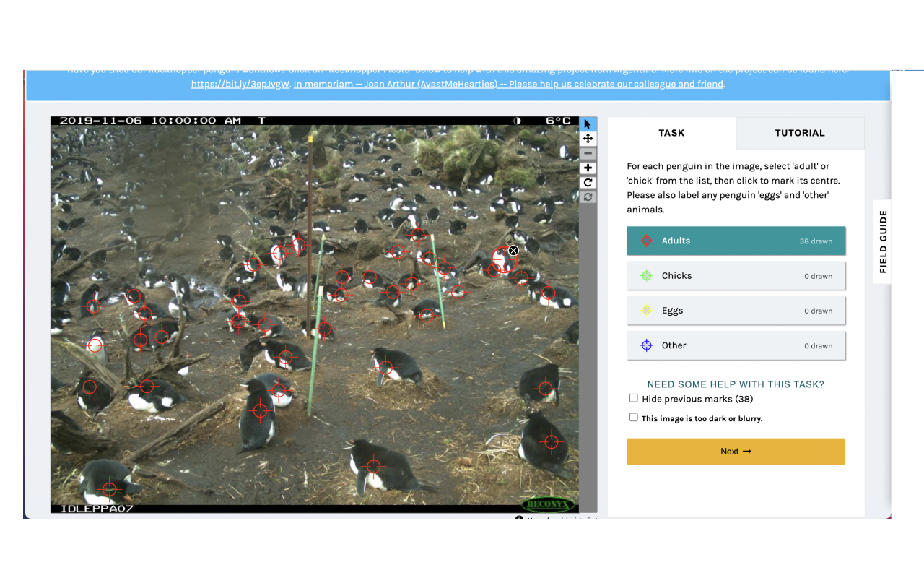The image size is (924, 578).
Task: Reset the image view
Action: coord(588,197)
